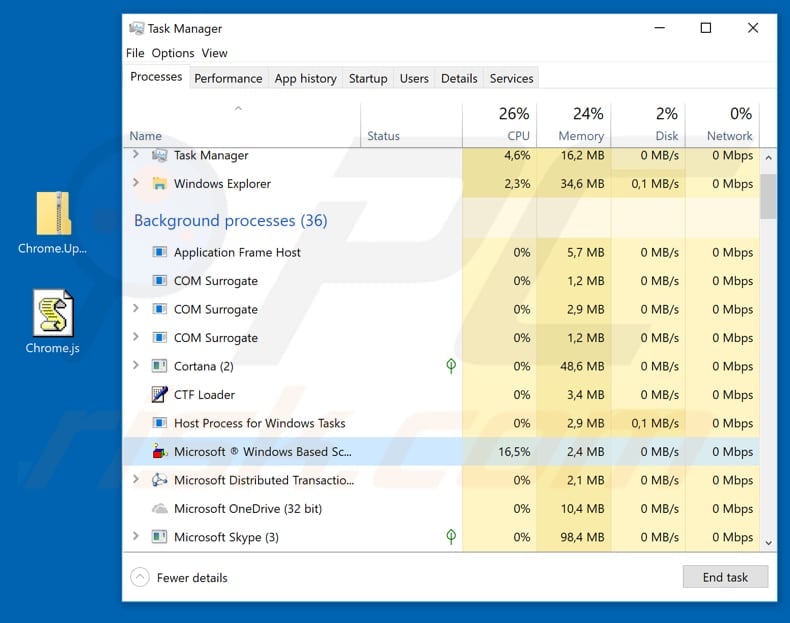
Task: Click the green leaf status icon for Cortana
Action: 451,366
